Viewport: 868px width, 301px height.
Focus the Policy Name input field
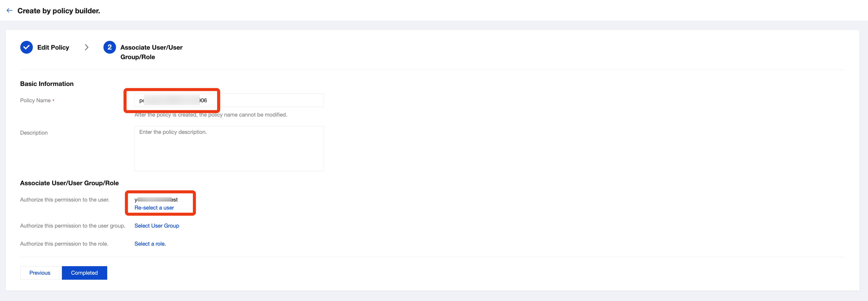tap(263, 101)
